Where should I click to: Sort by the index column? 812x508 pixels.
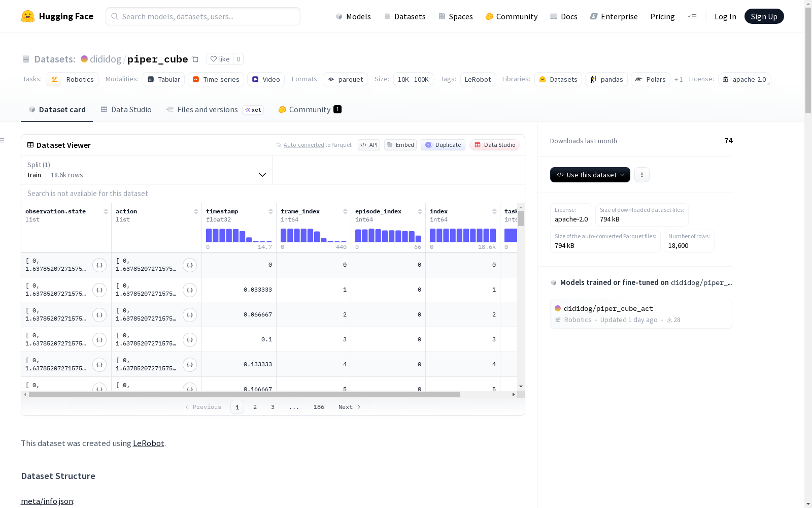coord(494,211)
